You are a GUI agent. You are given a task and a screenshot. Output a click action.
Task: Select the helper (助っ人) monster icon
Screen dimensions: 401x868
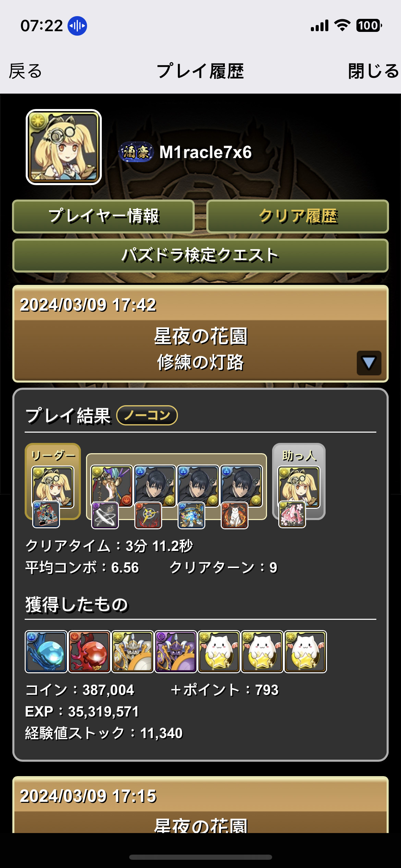click(299, 486)
